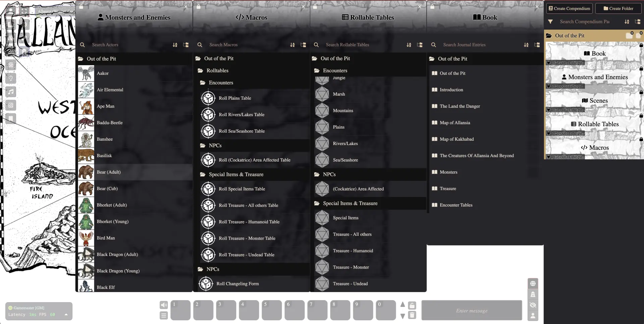Sort the Monsters and Enemies list

[175, 45]
